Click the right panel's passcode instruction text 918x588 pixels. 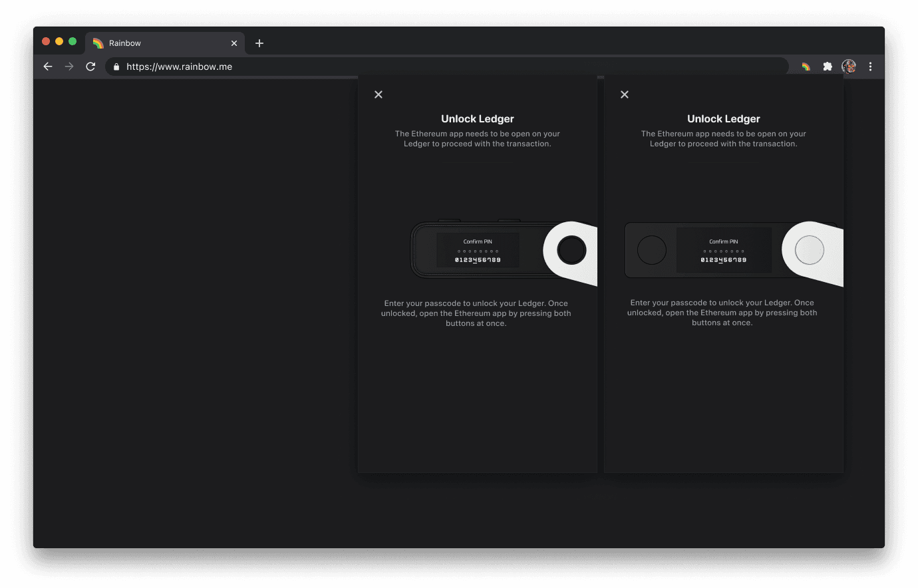(722, 313)
